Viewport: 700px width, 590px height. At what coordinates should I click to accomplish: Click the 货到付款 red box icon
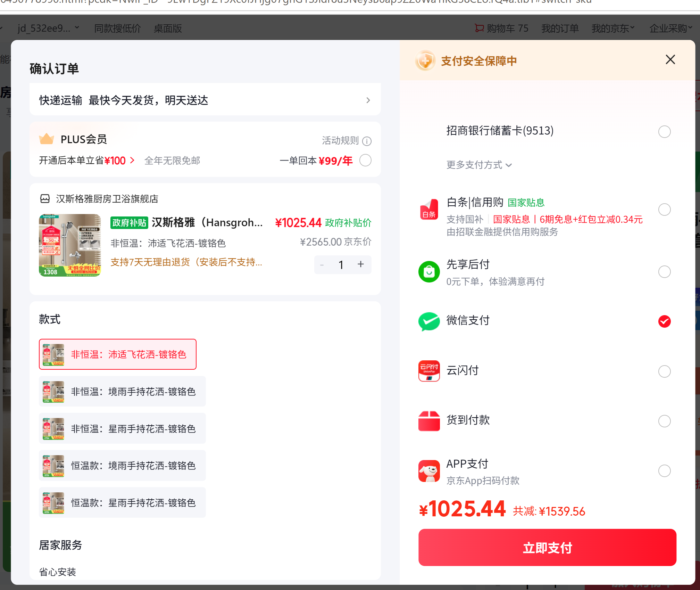(x=429, y=421)
